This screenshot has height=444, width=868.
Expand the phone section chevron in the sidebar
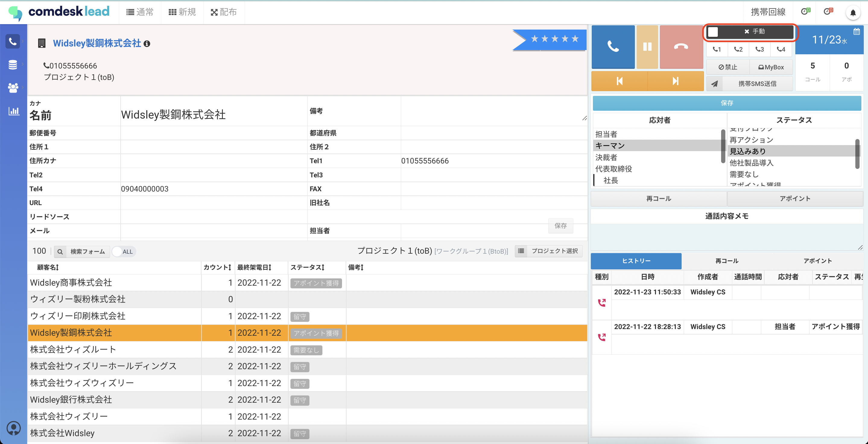point(23,41)
